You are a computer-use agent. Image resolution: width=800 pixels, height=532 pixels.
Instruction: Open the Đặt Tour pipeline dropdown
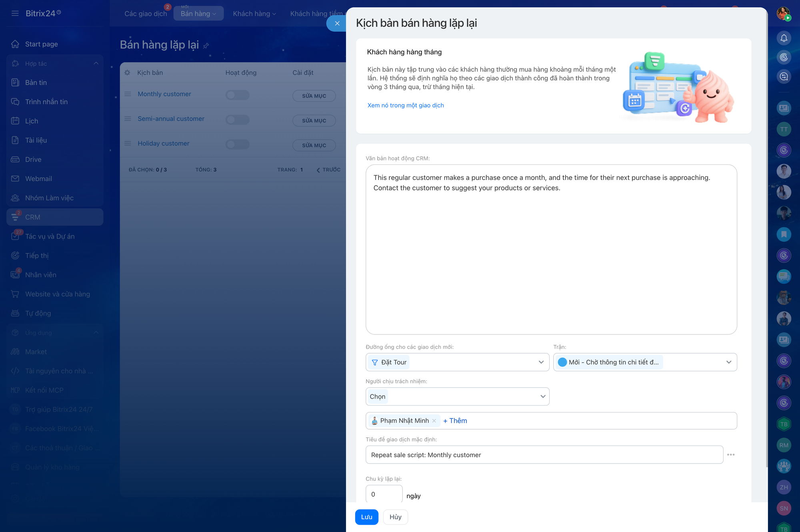[457, 362]
